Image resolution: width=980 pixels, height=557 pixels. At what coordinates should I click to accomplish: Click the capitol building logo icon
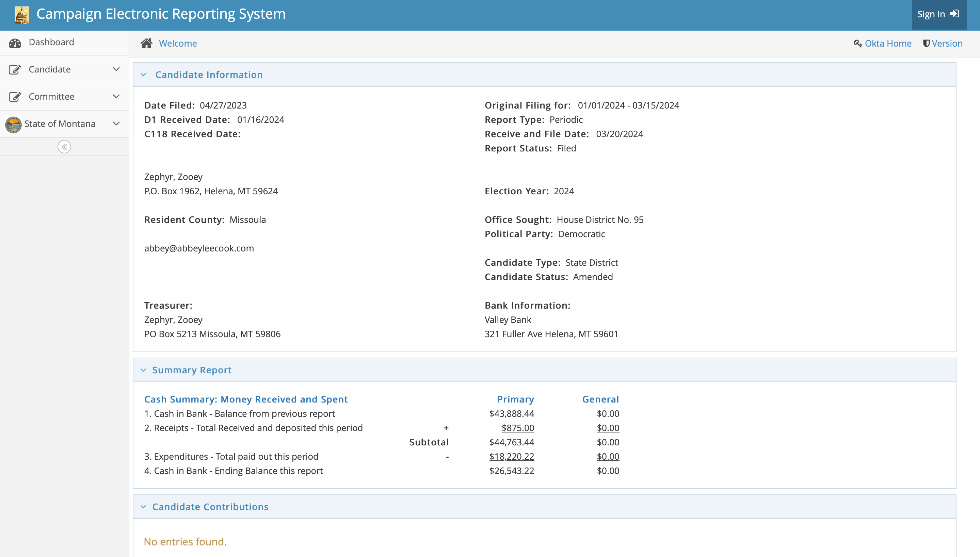click(22, 15)
